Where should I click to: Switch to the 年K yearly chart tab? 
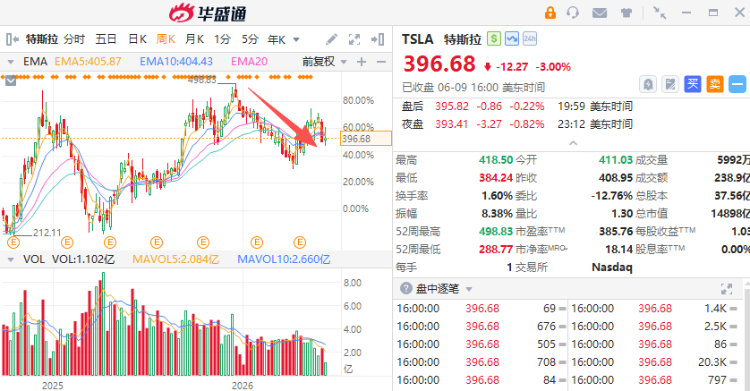click(x=276, y=40)
